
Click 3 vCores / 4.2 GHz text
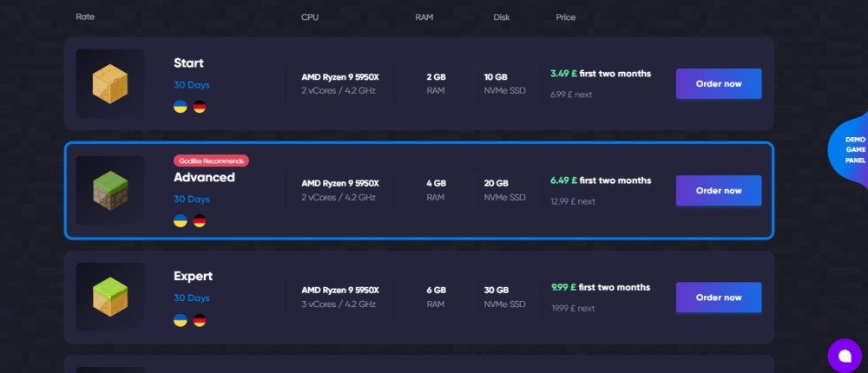click(x=339, y=304)
